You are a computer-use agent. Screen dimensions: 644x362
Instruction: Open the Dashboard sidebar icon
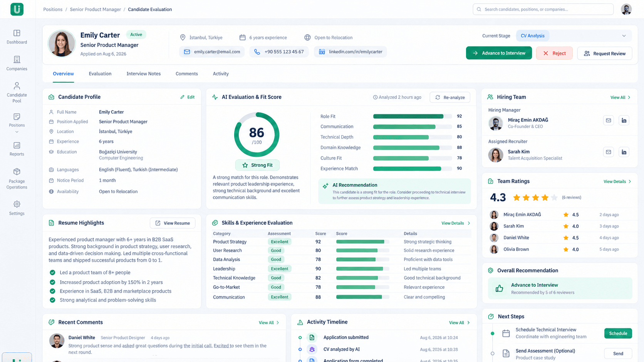(17, 33)
